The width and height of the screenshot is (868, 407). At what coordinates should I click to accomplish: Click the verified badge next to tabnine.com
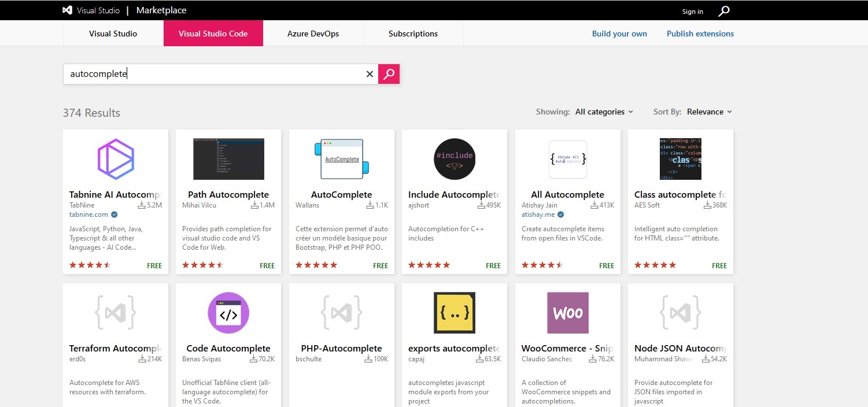click(114, 214)
